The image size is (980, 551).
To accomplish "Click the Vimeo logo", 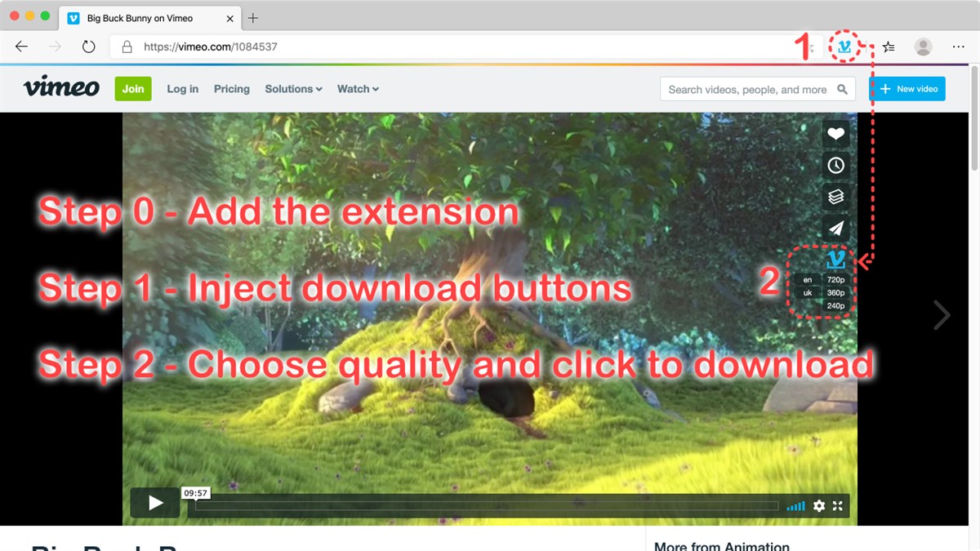I will click(61, 88).
